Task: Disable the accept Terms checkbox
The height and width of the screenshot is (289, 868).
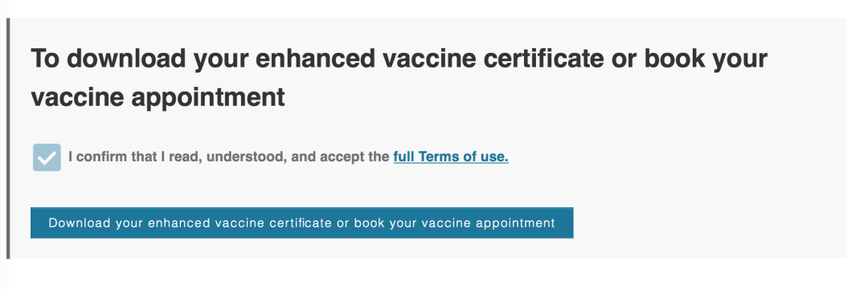Action: [x=47, y=157]
